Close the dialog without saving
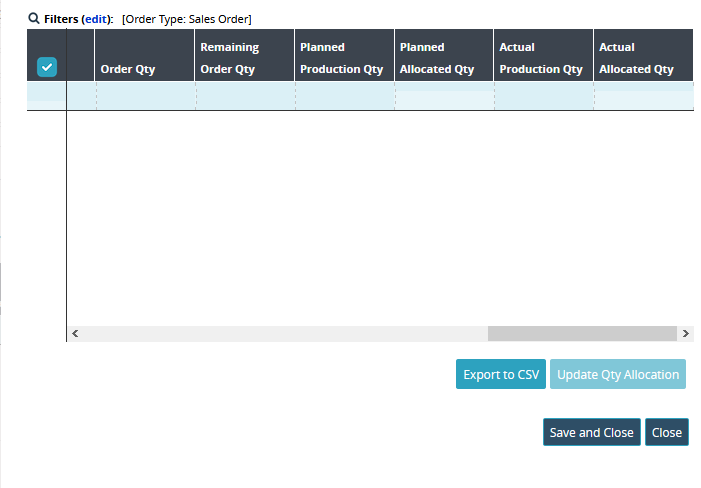Screen dimensions: 701x488 pyautogui.click(x=667, y=432)
